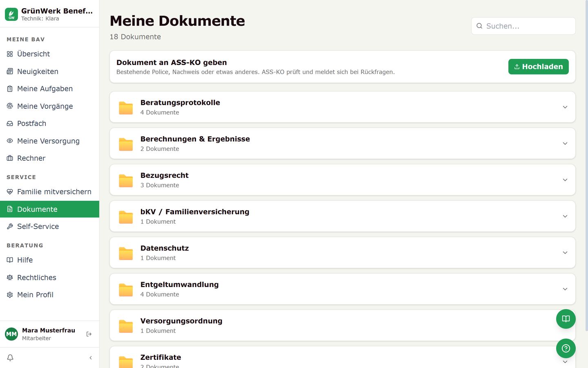Click the Meine Aufgaben clipboard icon
The image size is (588, 368).
[10, 89]
